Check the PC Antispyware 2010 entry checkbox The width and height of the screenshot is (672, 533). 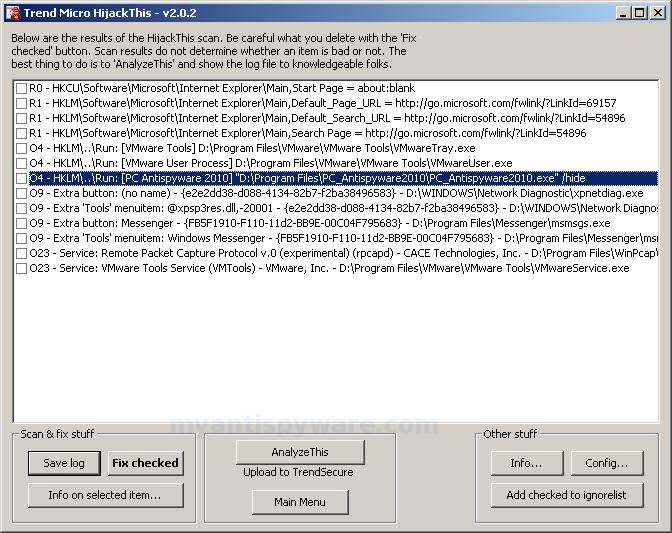(21, 178)
